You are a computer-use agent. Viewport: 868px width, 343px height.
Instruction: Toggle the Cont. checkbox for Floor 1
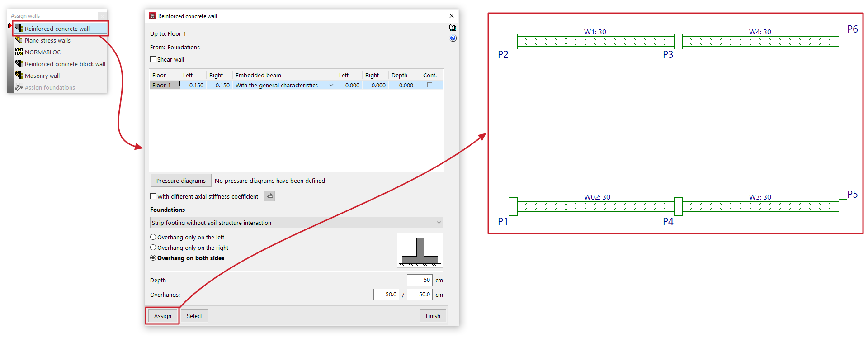(x=429, y=85)
